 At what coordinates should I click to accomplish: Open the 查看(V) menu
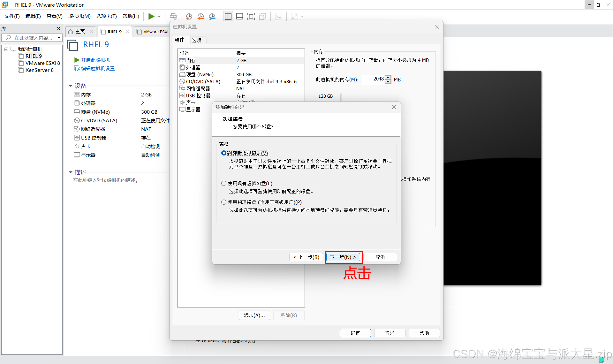tap(55, 16)
